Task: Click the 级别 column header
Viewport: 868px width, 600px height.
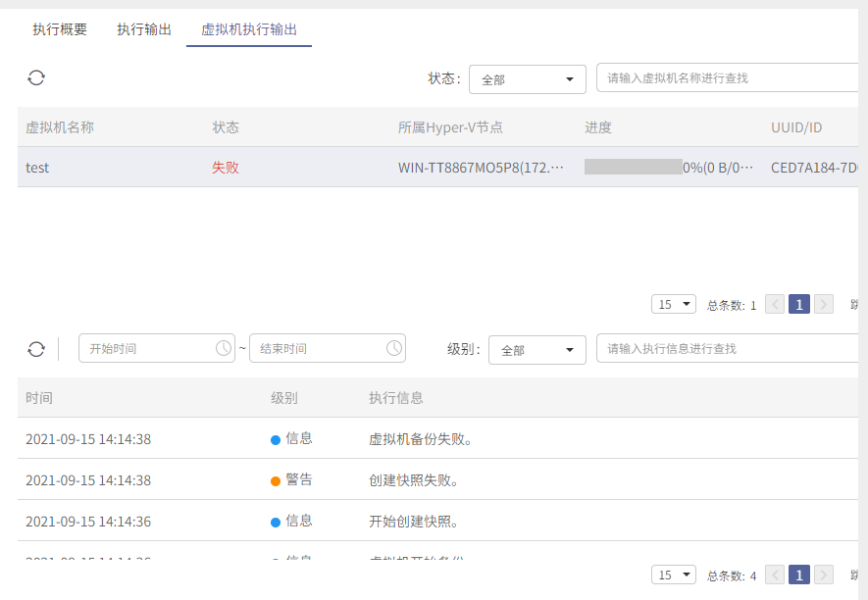Action: (x=284, y=398)
